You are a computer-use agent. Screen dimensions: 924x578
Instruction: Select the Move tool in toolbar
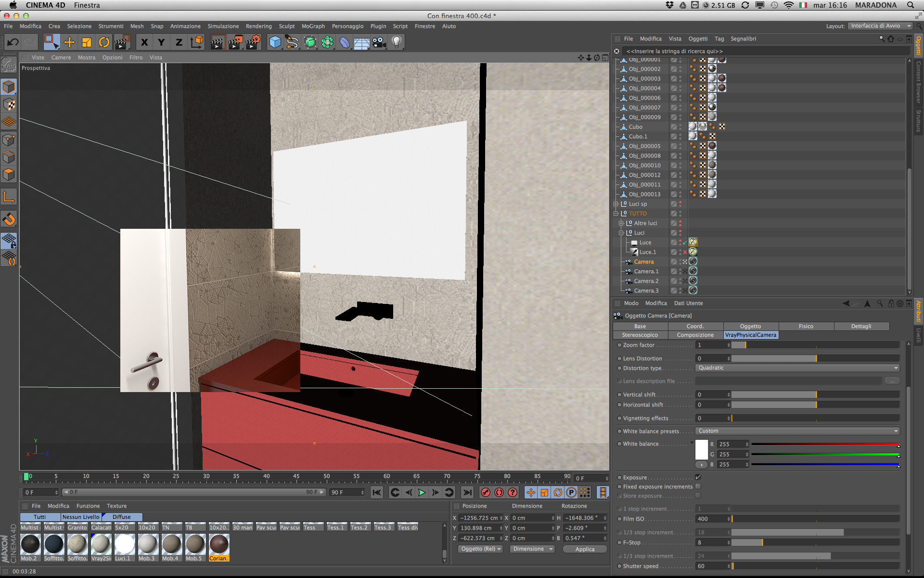point(69,42)
